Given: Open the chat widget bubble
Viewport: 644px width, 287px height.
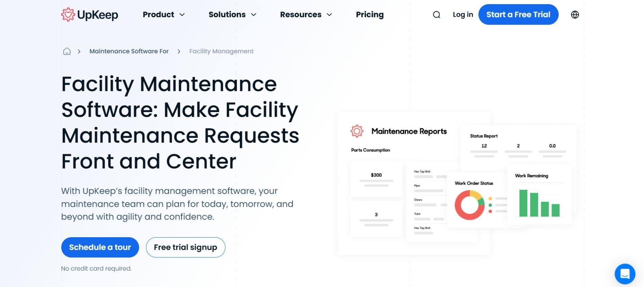Looking at the screenshot, I should click(625, 274).
